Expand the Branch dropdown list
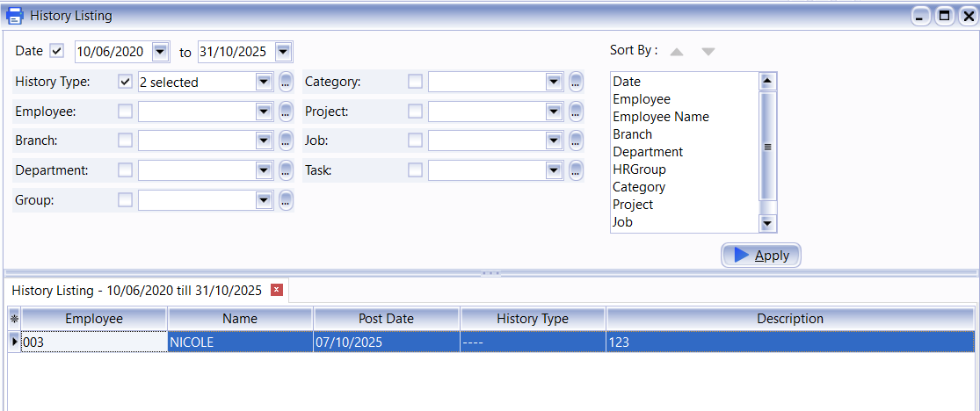Image resolution: width=980 pixels, height=411 pixels. pos(264,141)
